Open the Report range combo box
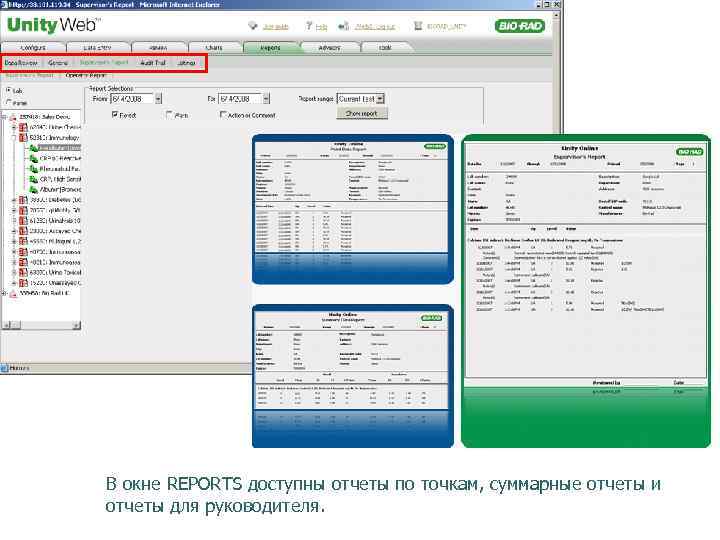720x540 pixels. click(x=361, y=99)
